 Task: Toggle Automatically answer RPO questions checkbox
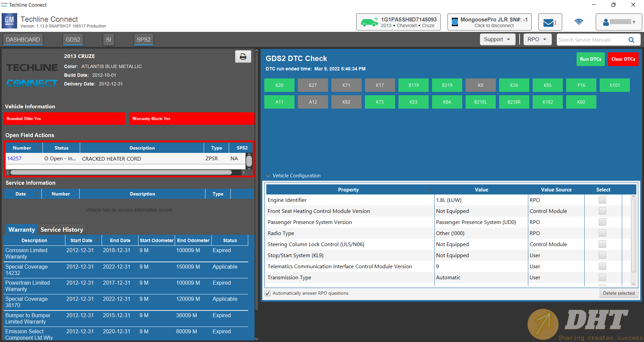268,293
